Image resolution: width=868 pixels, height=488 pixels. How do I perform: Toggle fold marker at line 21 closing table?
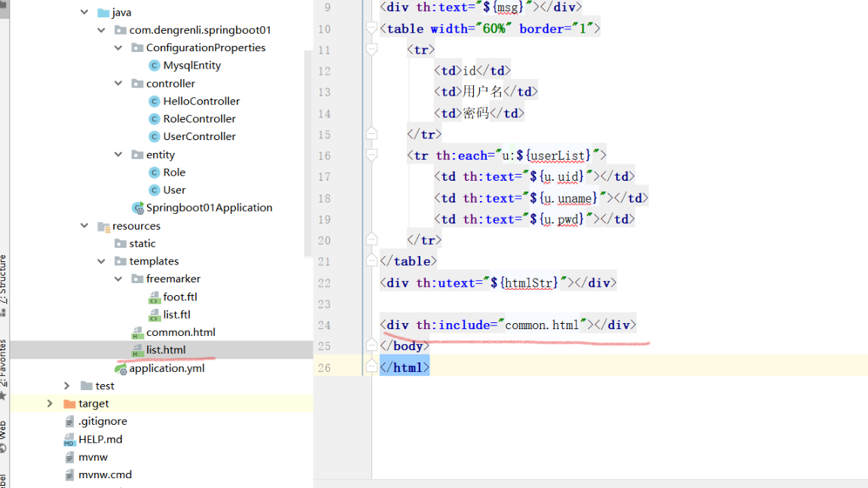tap(371, 261)
